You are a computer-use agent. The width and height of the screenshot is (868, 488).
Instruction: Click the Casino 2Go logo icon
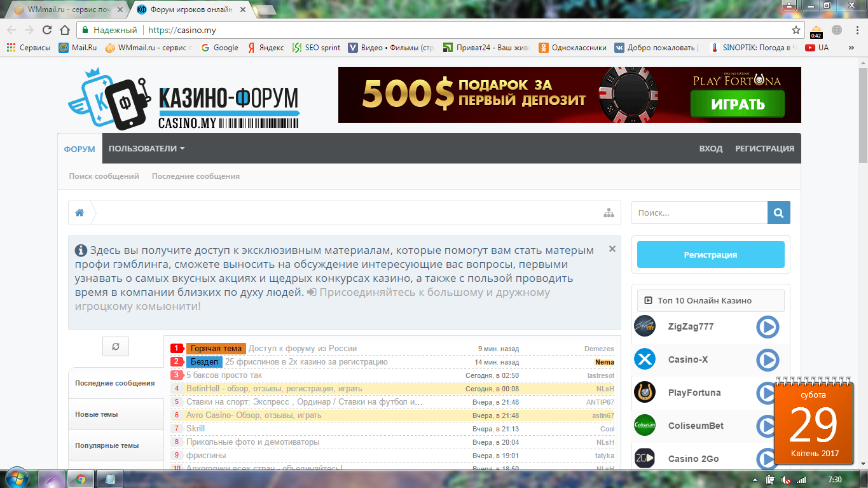[645, 459]
